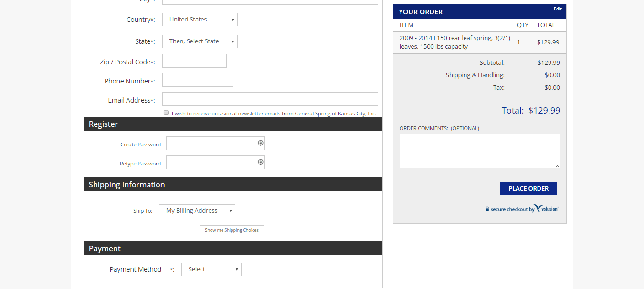
Task: Open the State selection dropdown
Action: [200, 41]
